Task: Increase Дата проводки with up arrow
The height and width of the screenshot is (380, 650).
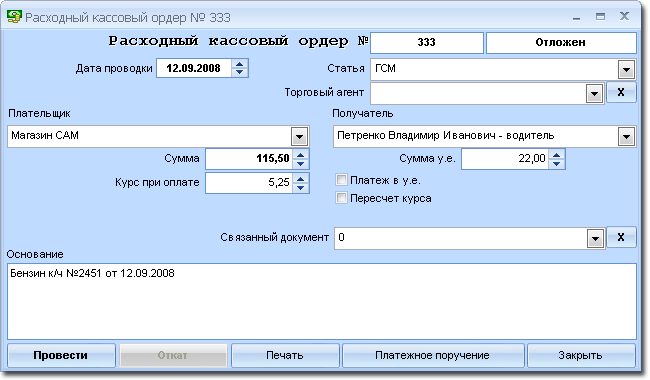Action: coord(239,64)
